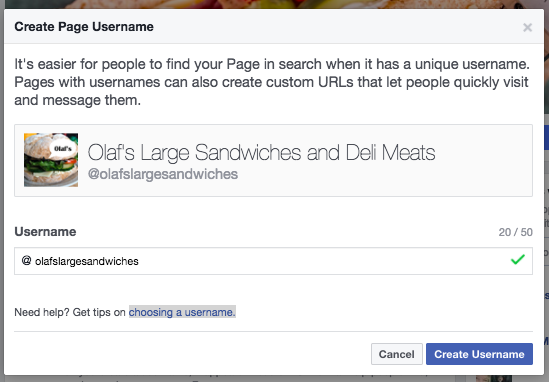Click the unique username description paragraph

[x=272, y=82]
